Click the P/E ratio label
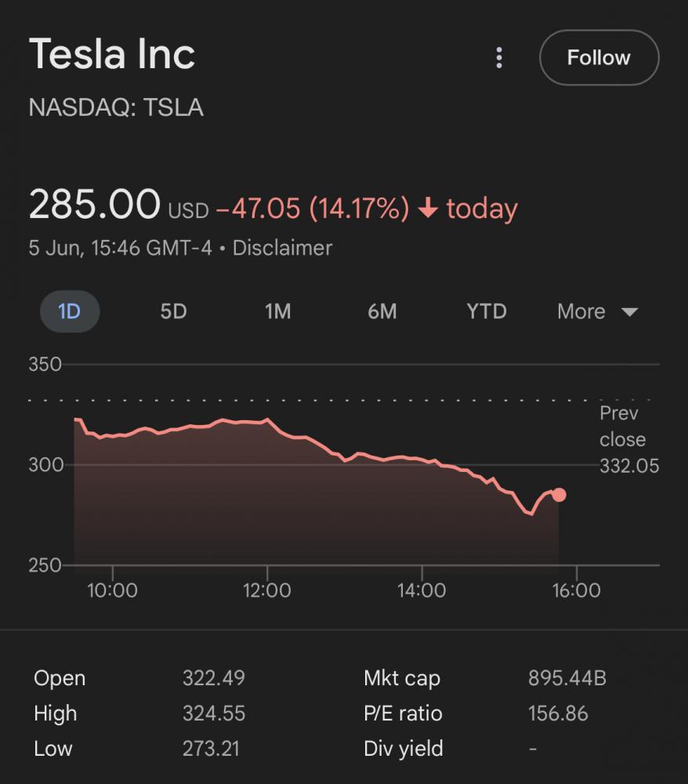Viewport: 688px width, 784px height. pyautogui.click(x=403, y=713)
